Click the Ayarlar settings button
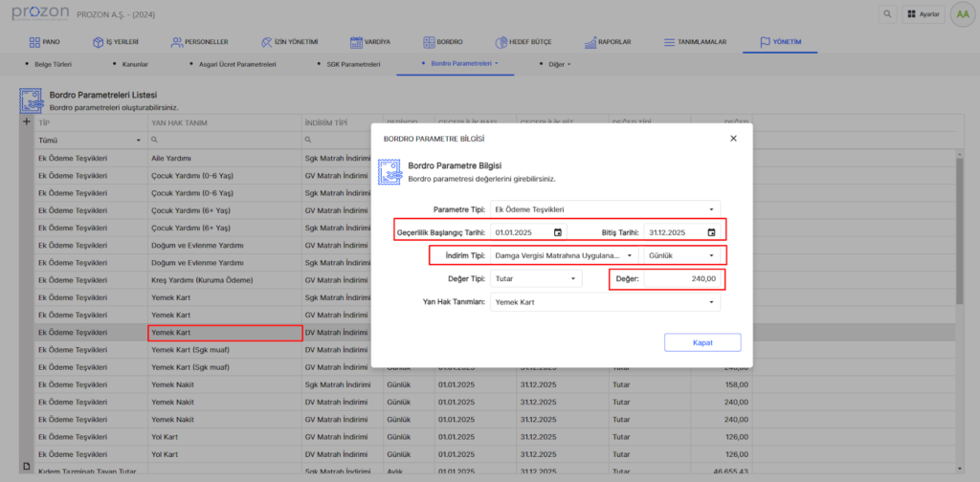980x482 pixels. point(923,14)
